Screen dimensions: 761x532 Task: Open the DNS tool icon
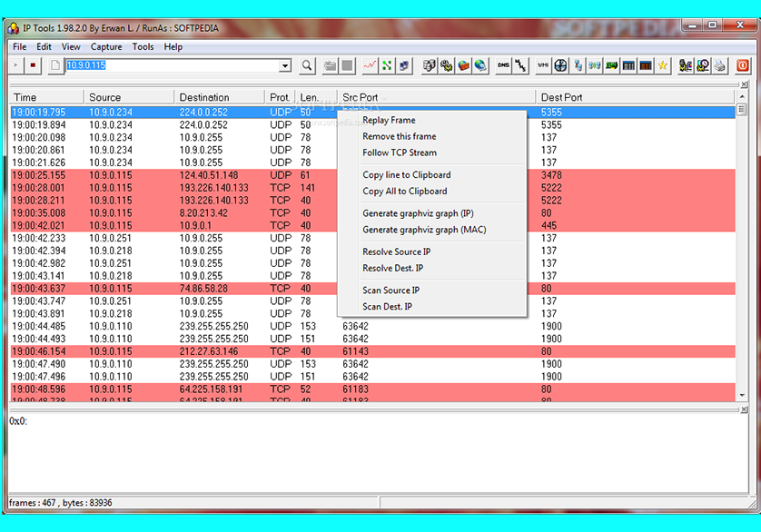click(502, 65)
